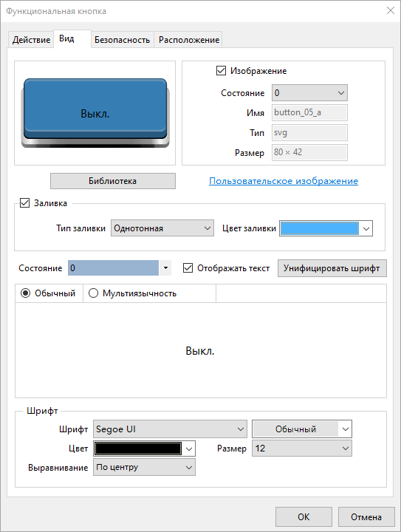Open the image Состояние dropdown

[309, 93]
